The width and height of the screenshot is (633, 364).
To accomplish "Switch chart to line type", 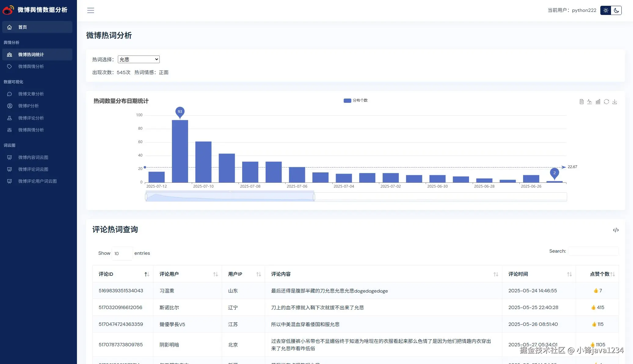I will (590, 102).
